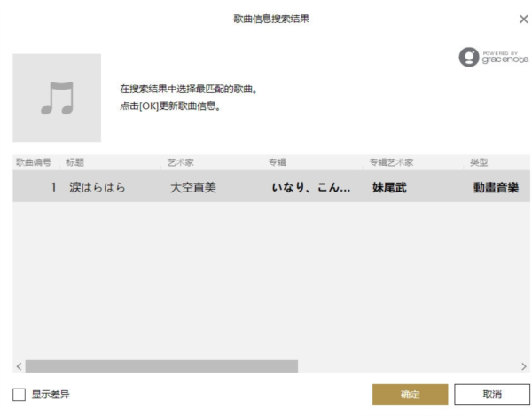Click the right scroll arrow of horizontal scrollbar

click(523, 366)
